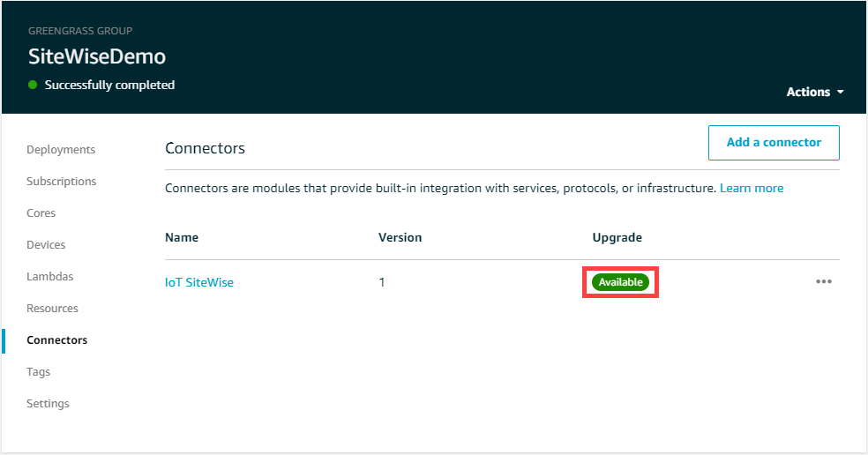Viewport: 868px width, 455px height.
Task: Click the Upgrade column header
Action: (x=617, y=237)
